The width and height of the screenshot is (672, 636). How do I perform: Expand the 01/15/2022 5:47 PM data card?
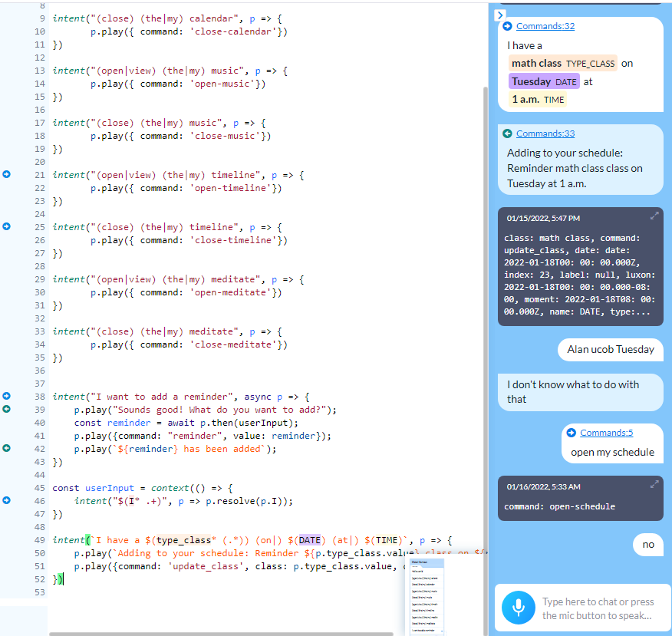click(654, 216)
